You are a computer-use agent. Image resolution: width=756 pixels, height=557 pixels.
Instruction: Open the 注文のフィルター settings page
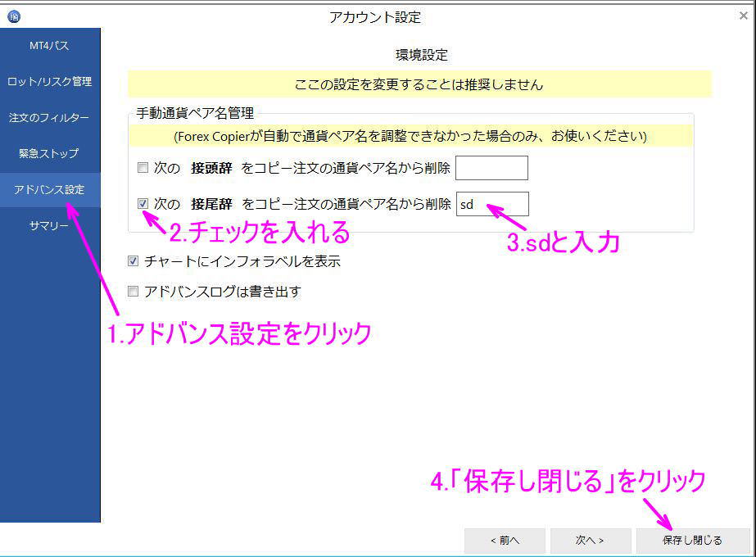[x=49, y=117]
